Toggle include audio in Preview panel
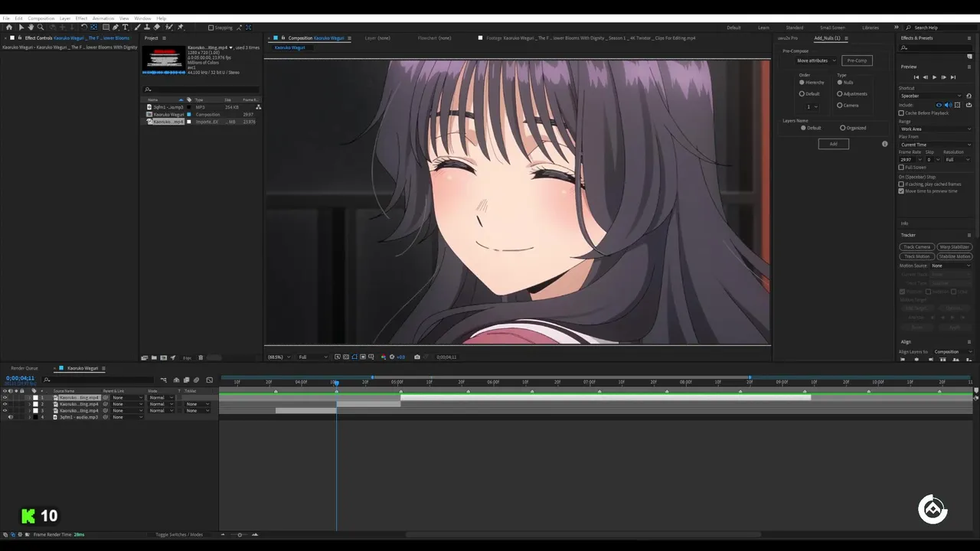Viewport: 980px width, 551px height. tap(948, 105)
